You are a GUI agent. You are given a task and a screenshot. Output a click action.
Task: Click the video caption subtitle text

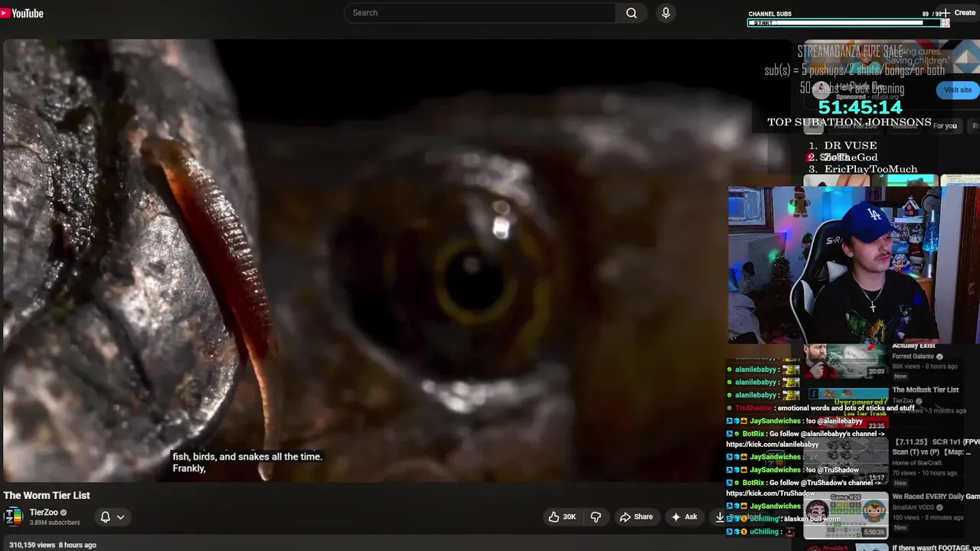click(x=247, y=462)
